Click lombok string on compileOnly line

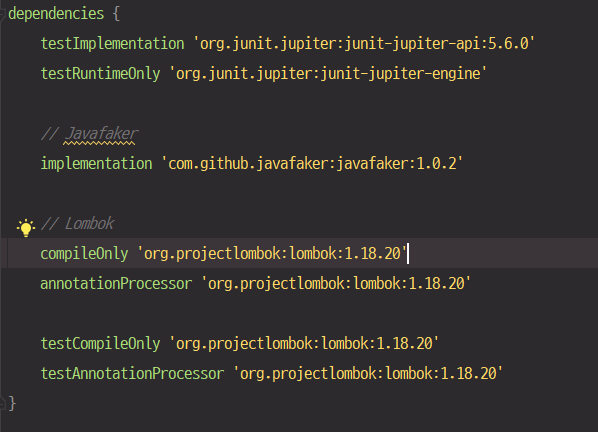point(272,254)
